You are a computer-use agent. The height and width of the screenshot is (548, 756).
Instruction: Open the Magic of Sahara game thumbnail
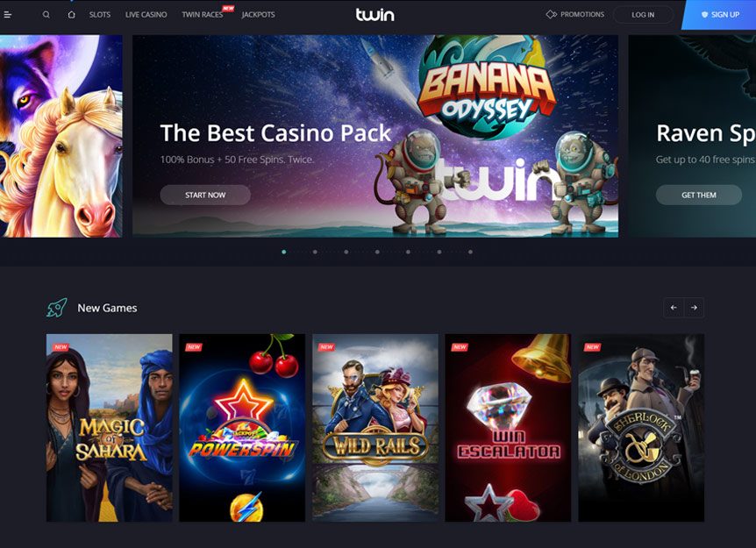click(x=110, y=428)
